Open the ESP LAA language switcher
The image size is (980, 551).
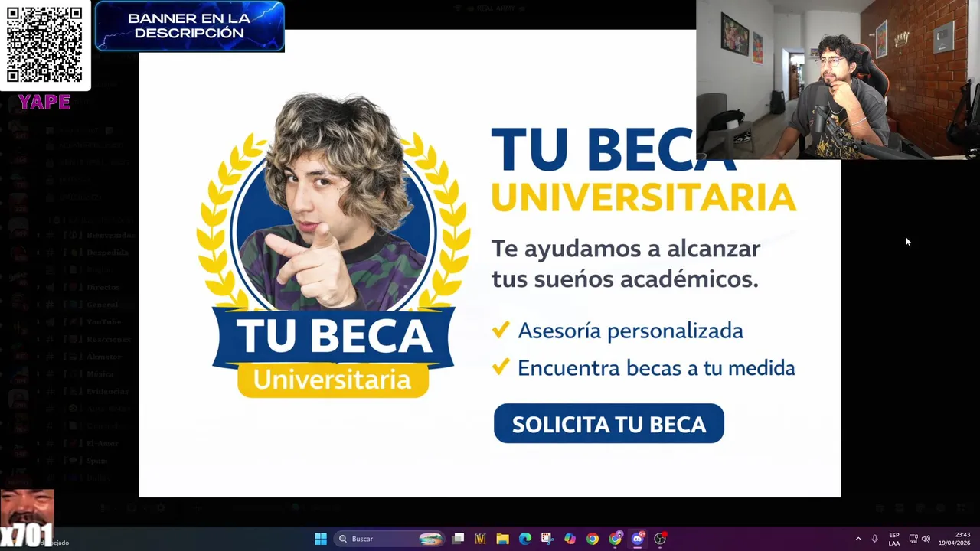(894, 539)
